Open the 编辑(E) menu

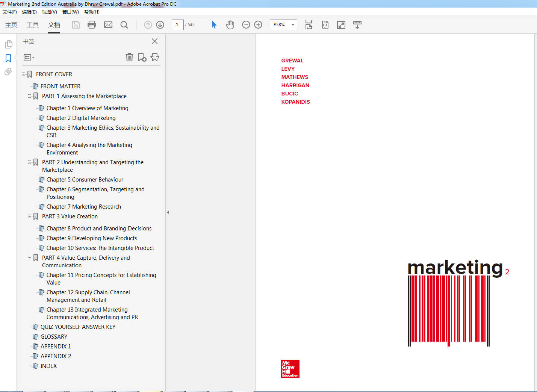point(29,12)
